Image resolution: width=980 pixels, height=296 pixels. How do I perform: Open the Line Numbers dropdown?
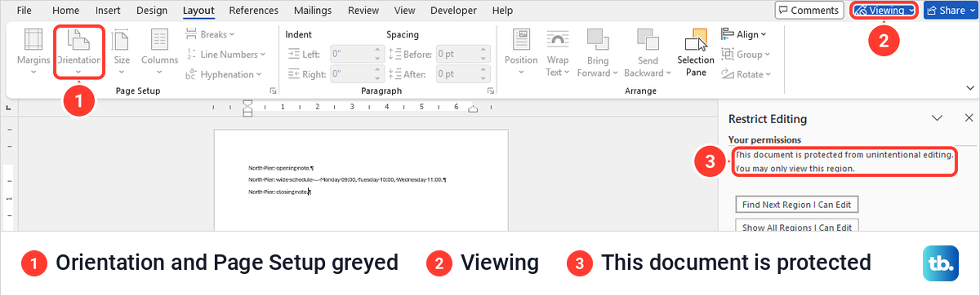click(226, 55)
